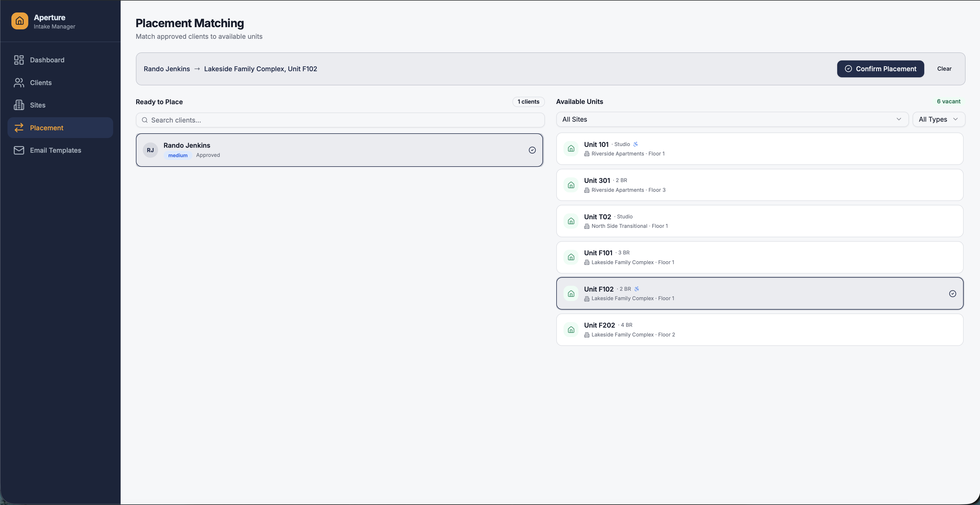Open the Dashboard sidebar item

[60, 60]
